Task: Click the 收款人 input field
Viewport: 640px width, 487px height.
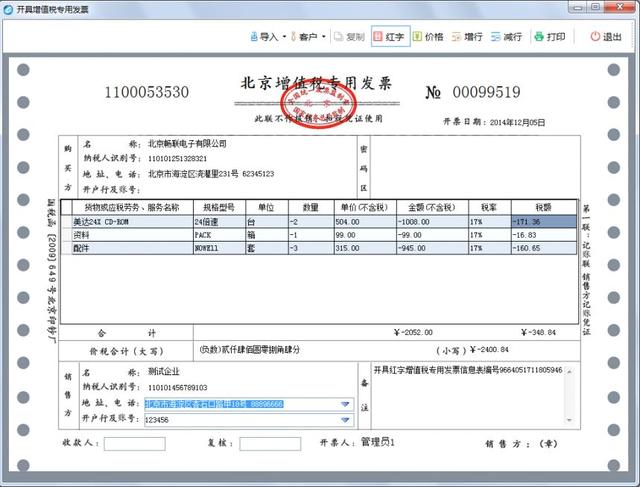Action: [x=135, y=444]
